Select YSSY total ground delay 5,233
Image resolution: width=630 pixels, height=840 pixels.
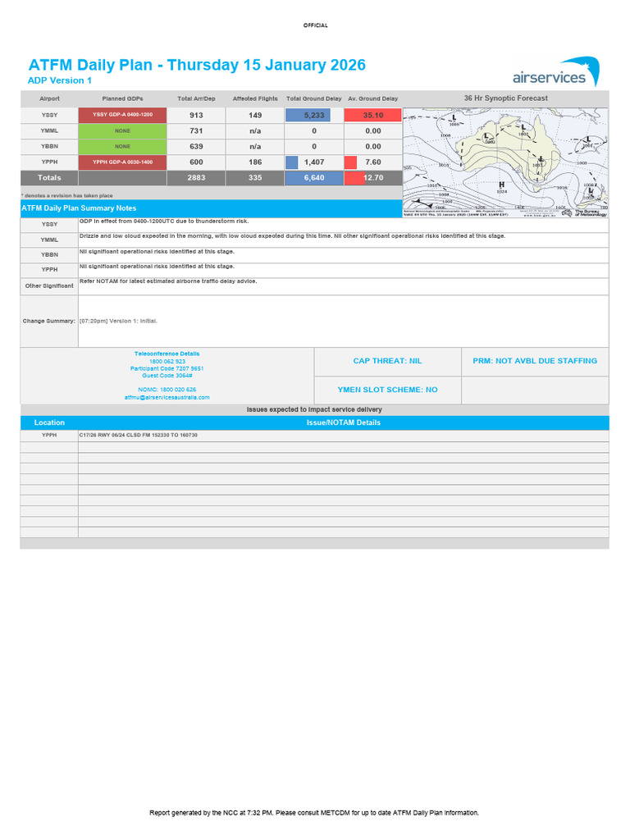[314, 115]
